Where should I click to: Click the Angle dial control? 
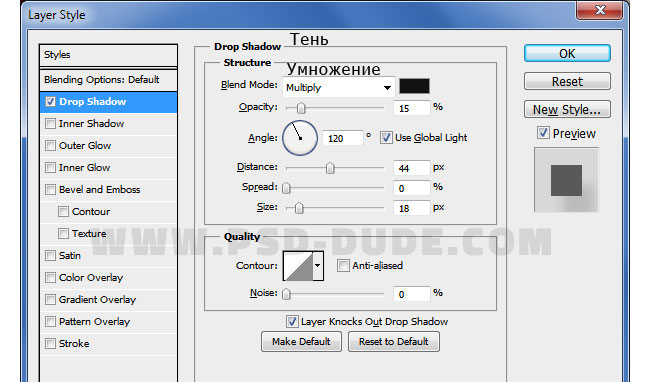[x=300, y=138]
